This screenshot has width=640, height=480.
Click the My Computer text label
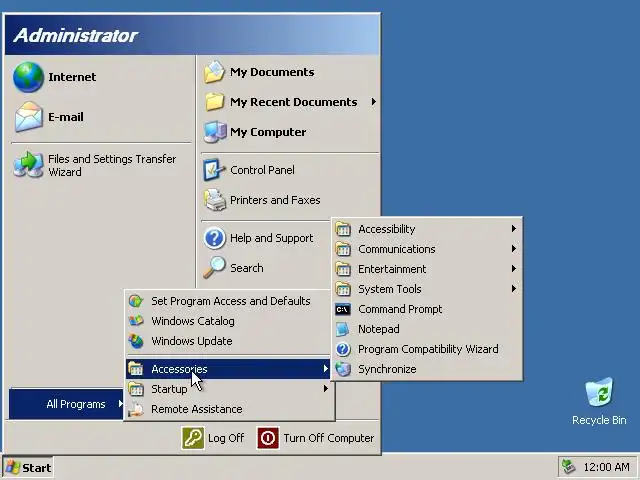[268, 132]
